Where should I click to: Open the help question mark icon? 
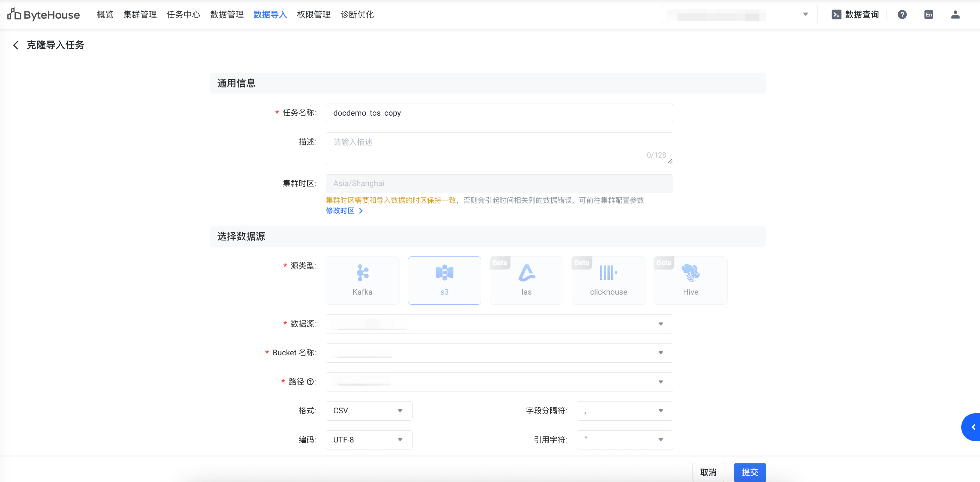pos(902,15)
